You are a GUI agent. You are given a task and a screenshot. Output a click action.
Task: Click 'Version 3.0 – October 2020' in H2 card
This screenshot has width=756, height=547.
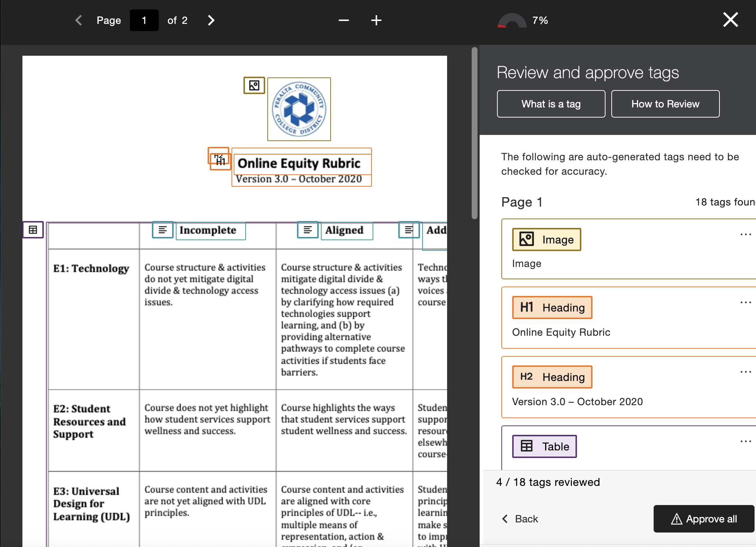click(x=577, y=402)
